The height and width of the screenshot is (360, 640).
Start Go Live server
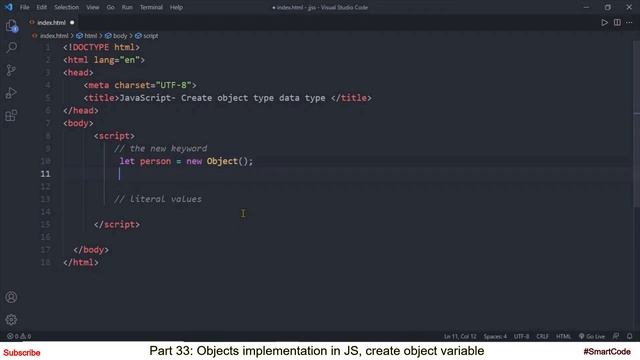(591, 336)
